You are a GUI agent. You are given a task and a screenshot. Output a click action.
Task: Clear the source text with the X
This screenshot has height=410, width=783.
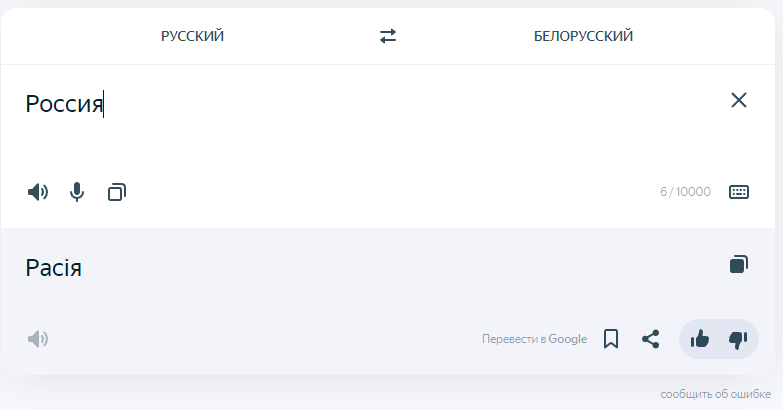(x=739, y=100)
